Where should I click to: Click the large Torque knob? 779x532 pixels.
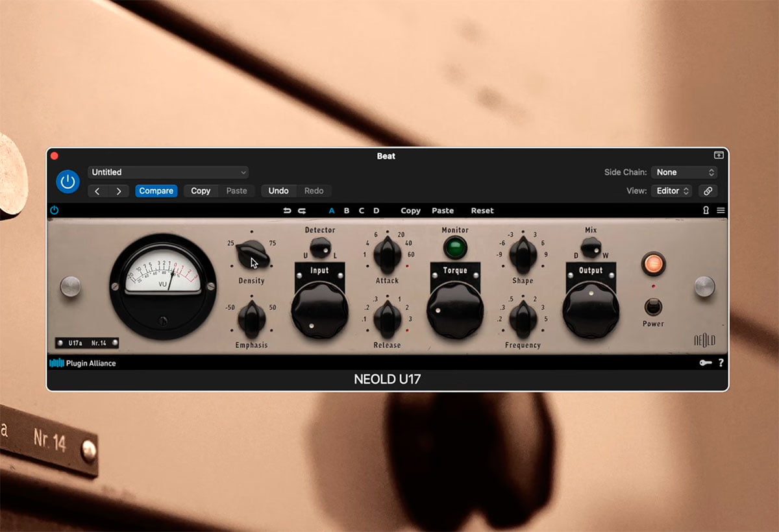[455, 309]
